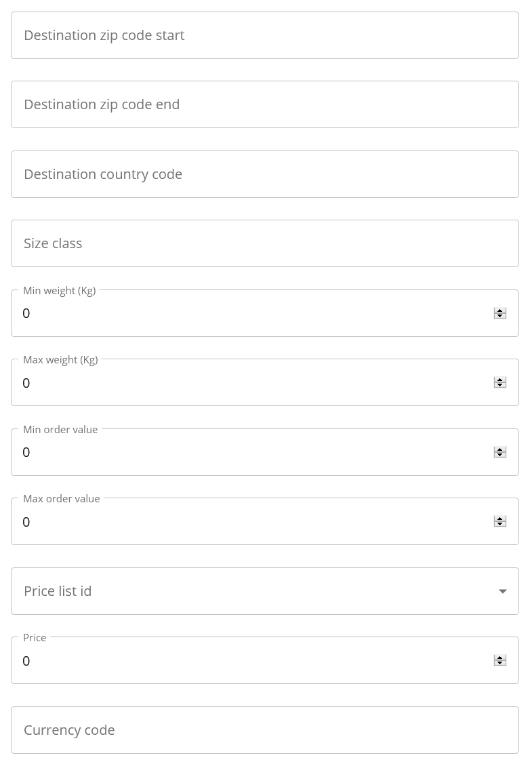Screen dimensions: 532x766
Task: Increment Price with the up arrow
Action: point(500,658)
